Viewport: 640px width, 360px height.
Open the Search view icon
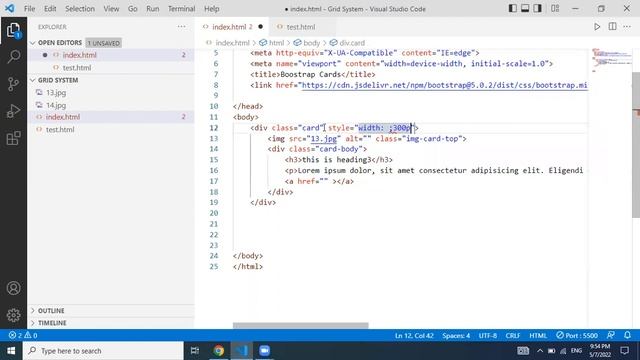[x=13, y=57]
